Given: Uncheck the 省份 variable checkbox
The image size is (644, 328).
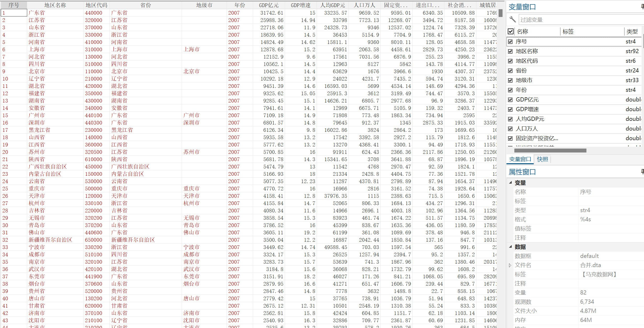Looking at the screenshot, I should (x=510, y=71).
